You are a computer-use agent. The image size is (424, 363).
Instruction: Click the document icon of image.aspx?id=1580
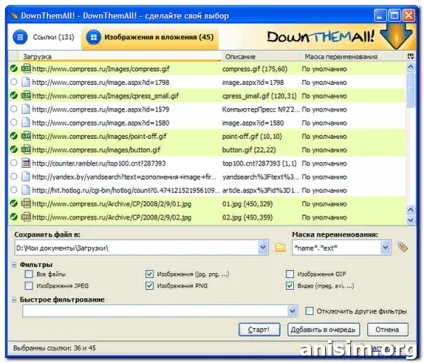click(26, 123)
